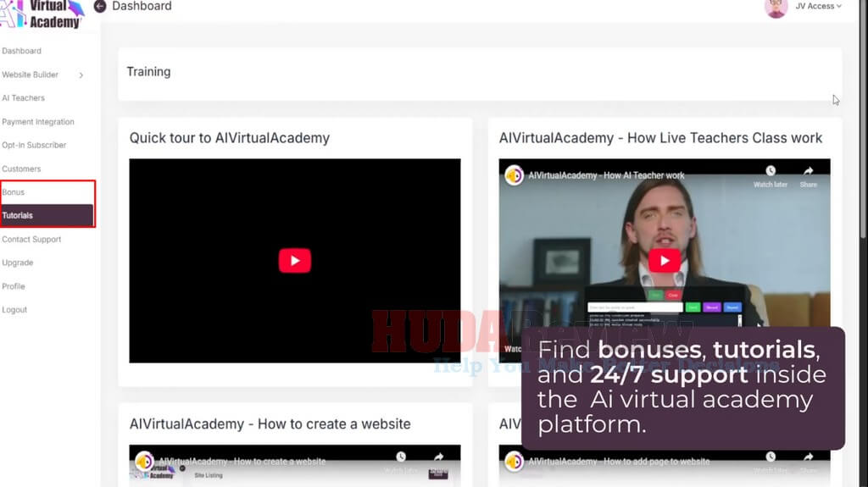The width and height of the screenshot is (868, 487).
Task: Open the JV Access account dropdown
Action: point(818,7)
